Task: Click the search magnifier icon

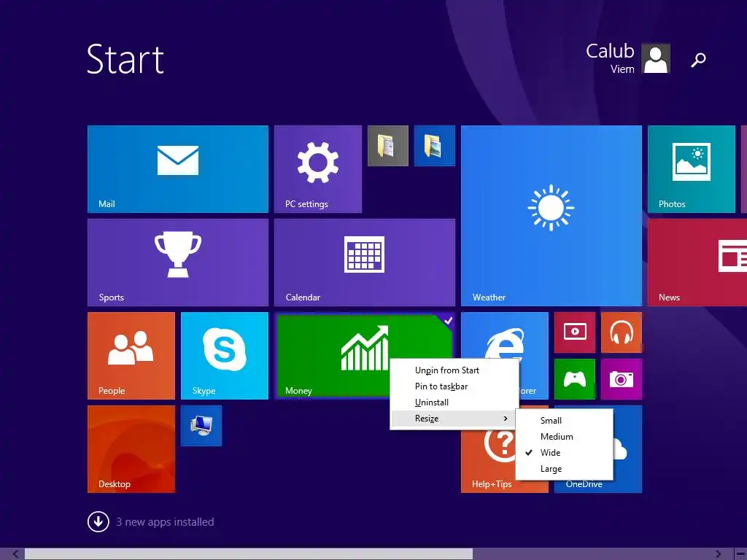Action: tap(698, 60)
